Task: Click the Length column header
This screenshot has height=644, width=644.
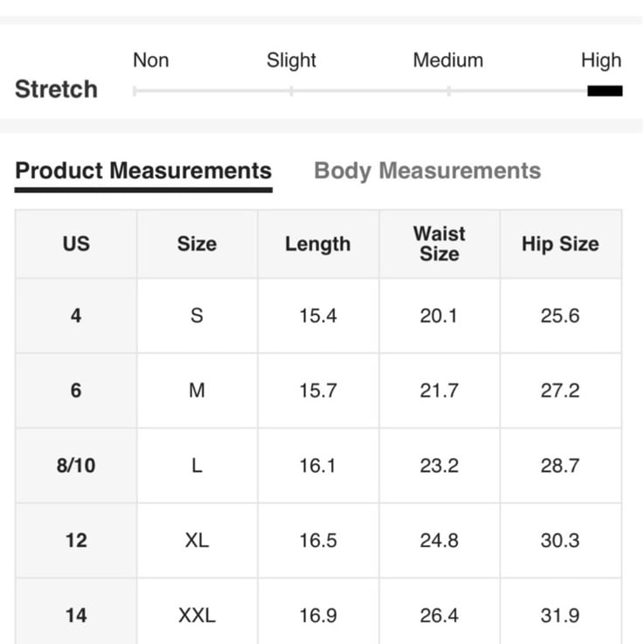Action: coord(318,244)
